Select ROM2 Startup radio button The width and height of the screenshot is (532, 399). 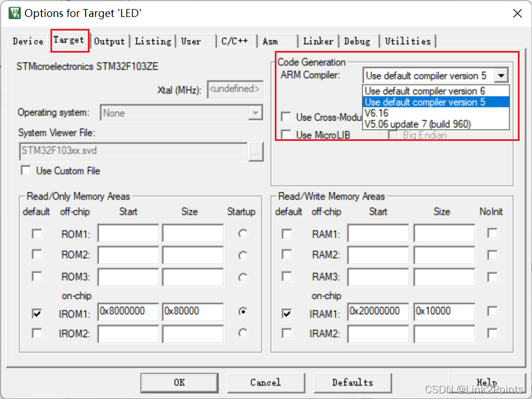242,255
